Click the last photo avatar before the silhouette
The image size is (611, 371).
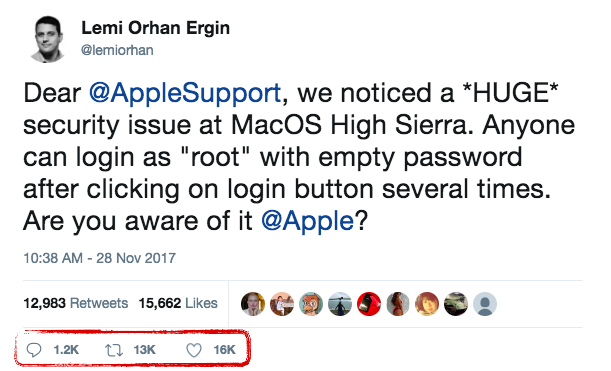(456, 304)
